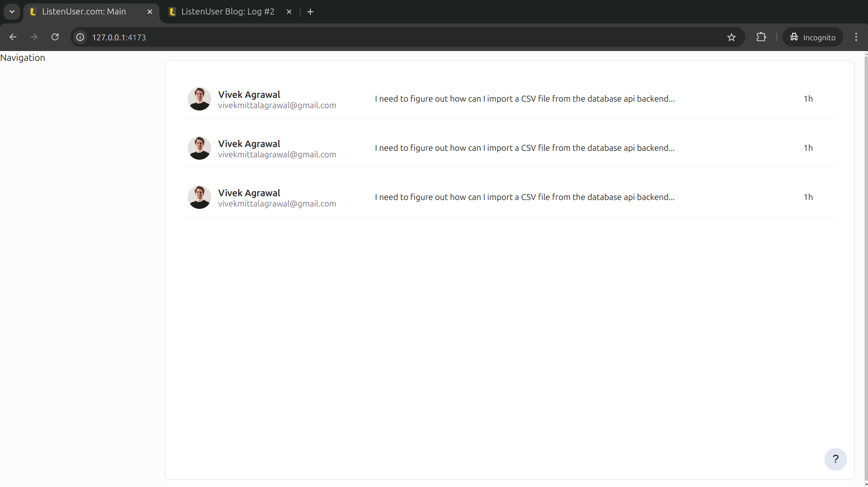Close the ListenUser Blog: Log #2 tab

tap(289, 12)
